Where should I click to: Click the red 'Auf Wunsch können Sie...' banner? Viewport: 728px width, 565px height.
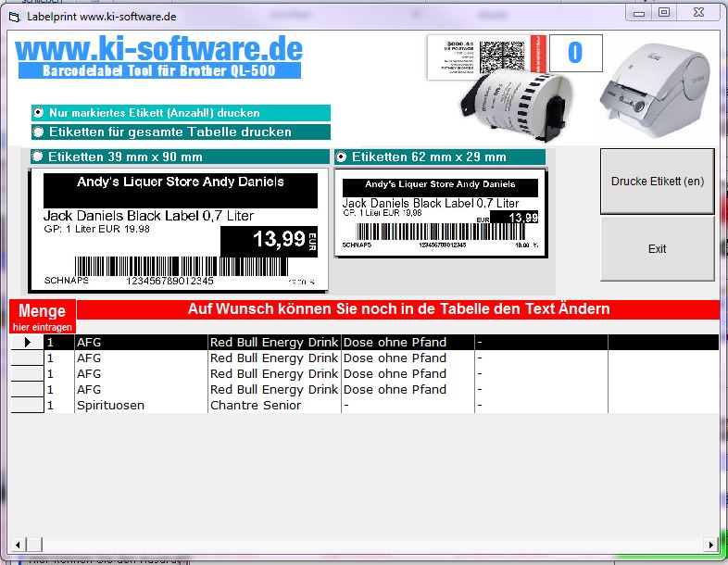point(398,309)
